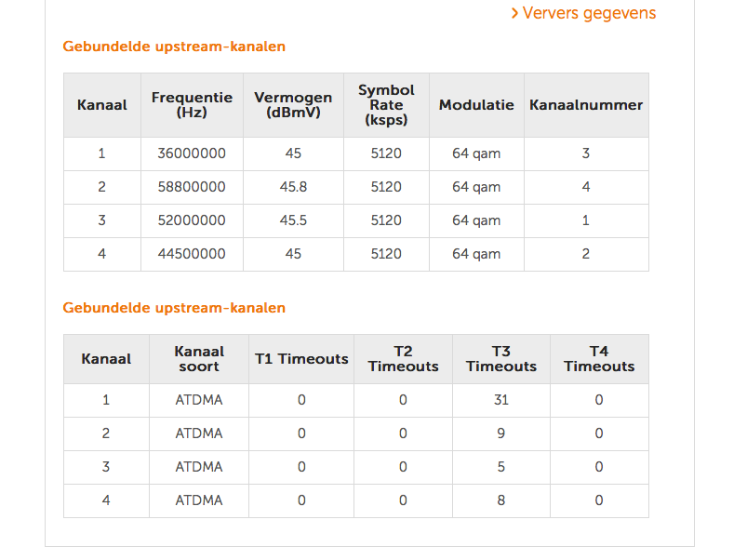Select the T3 timeout value 31
Image resolution: width=747 pixels, height=560 pixels.
click(501, 400)
